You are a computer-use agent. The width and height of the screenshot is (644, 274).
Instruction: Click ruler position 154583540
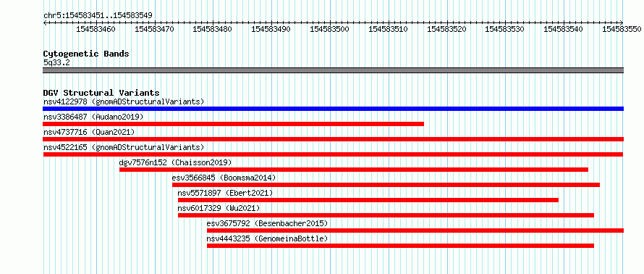(x=563, y=29)
